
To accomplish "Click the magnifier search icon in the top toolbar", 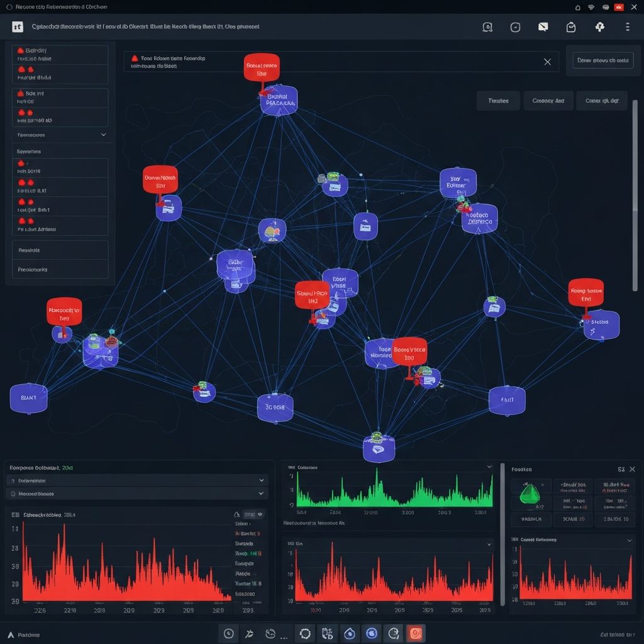I will [487, 27].
